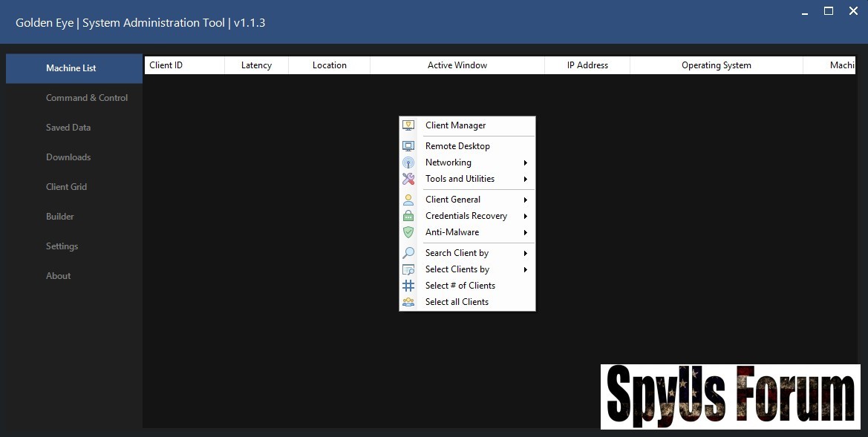
Task: Click the Remote Desktop monitor icon
Action: pos(408,146)
